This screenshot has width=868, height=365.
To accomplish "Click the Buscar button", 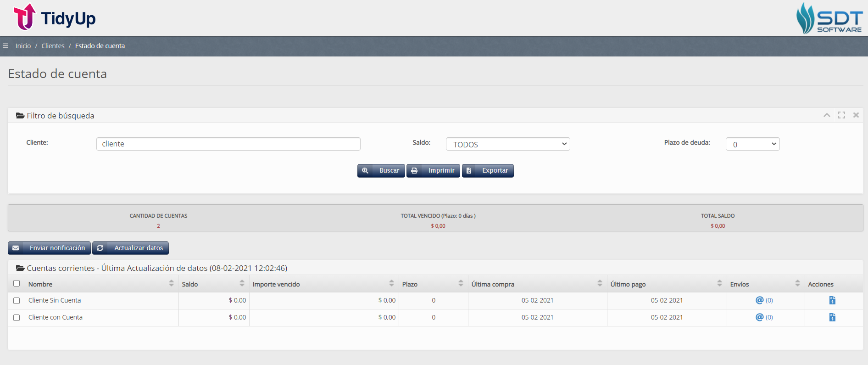I will tap(381, 171).
